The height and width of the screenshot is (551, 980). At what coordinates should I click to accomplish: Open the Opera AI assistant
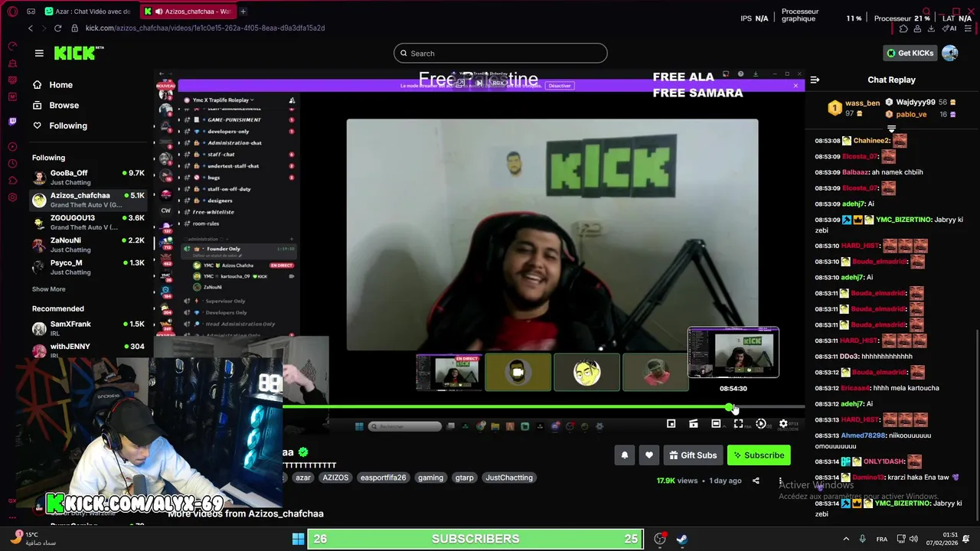[951, 28]
